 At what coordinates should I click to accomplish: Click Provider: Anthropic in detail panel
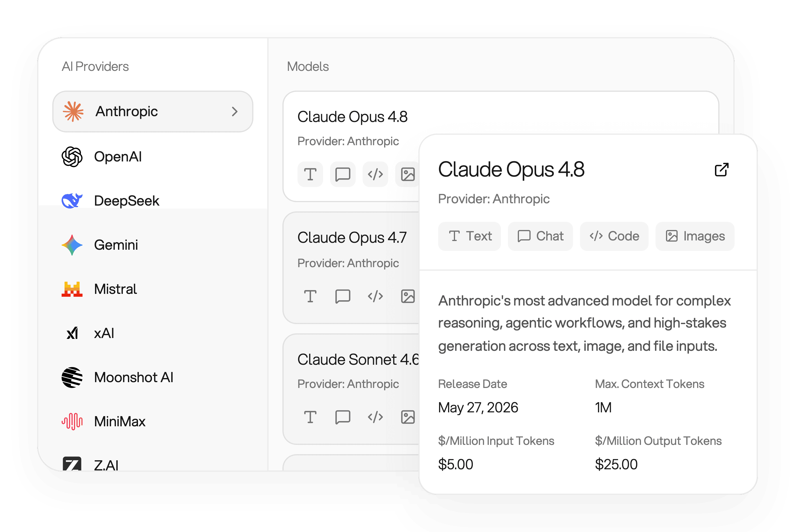[x=494, y=199]
